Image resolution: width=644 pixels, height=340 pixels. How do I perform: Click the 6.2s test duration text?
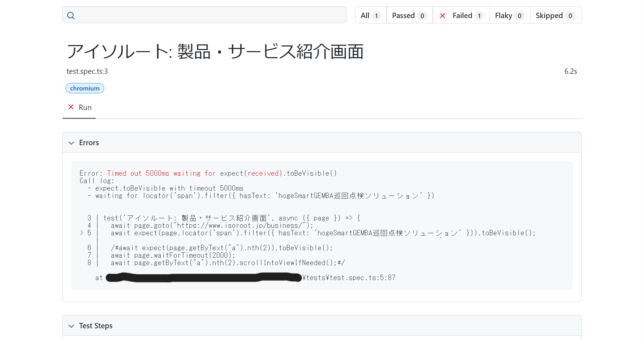click(x=571, y=71)
